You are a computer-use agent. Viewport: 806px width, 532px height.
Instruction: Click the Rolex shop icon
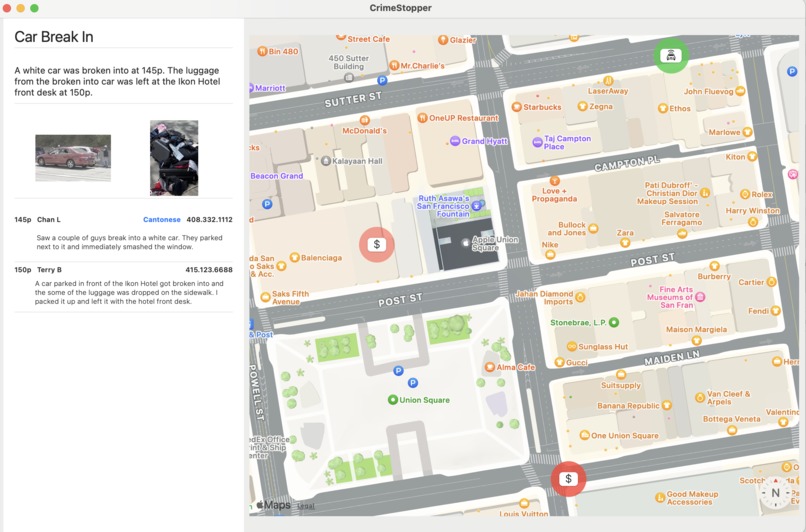pyautogui.click(x=744, y=194)
